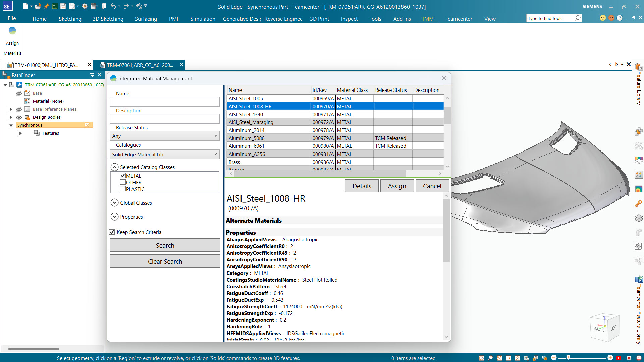The image size is (644, 362).
Task: Switch to the Teamcenter ribbon tab
Action: tap(459, 19)
